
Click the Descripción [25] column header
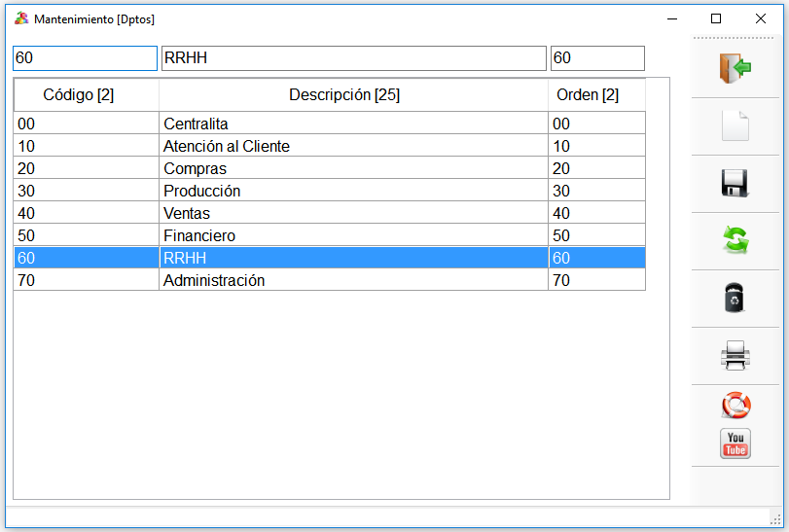coord(353,95)
